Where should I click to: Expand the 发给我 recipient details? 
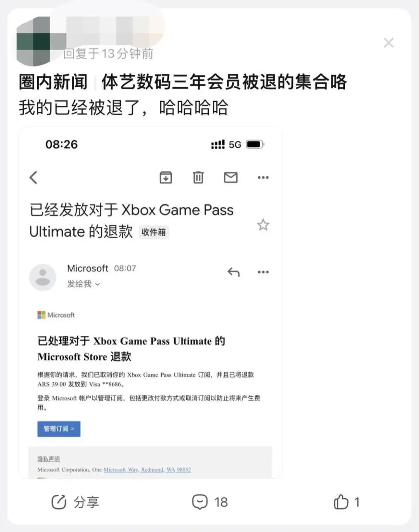coord(83,284)
